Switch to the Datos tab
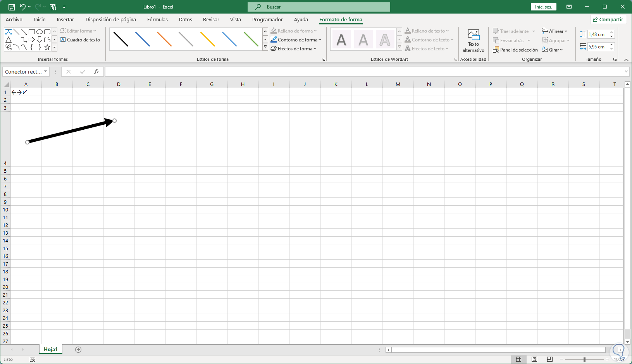The height and width of the screenshot is (364, 632). [x=186, y=20]
